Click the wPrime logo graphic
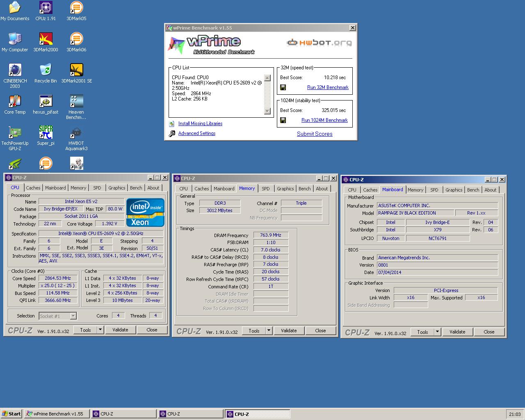This screenshot has width=525, height=420. click(211, 45)
